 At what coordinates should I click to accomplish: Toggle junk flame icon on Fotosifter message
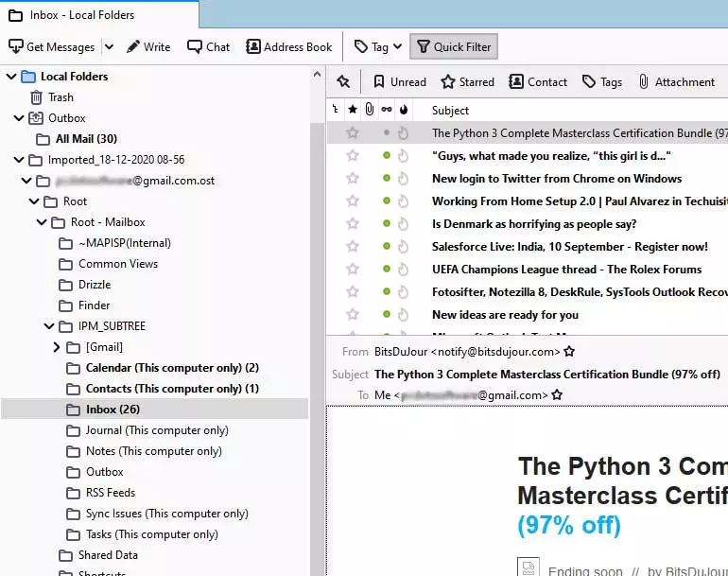[403, 292]
